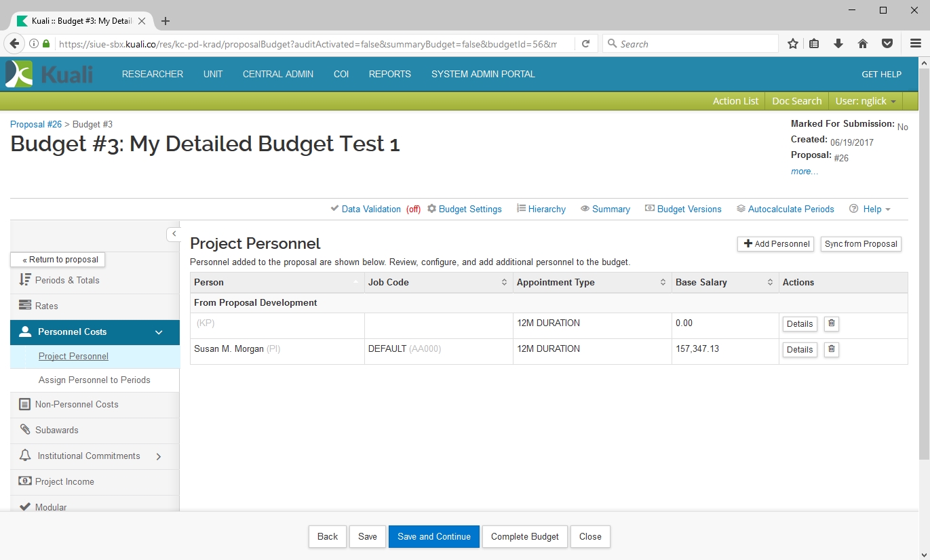Open the CENTRAL ADMIN menu
This screenshot has width=930, height=560.
[278, 75]
